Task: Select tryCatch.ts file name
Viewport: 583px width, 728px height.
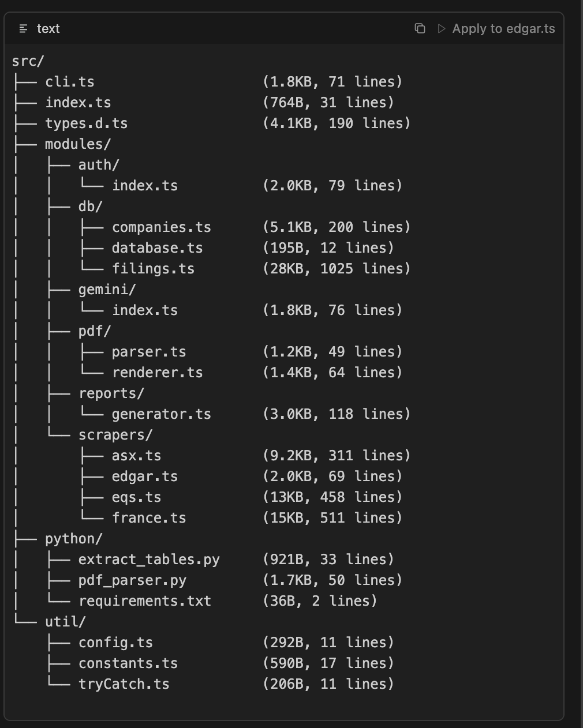Action: (124, 684)
